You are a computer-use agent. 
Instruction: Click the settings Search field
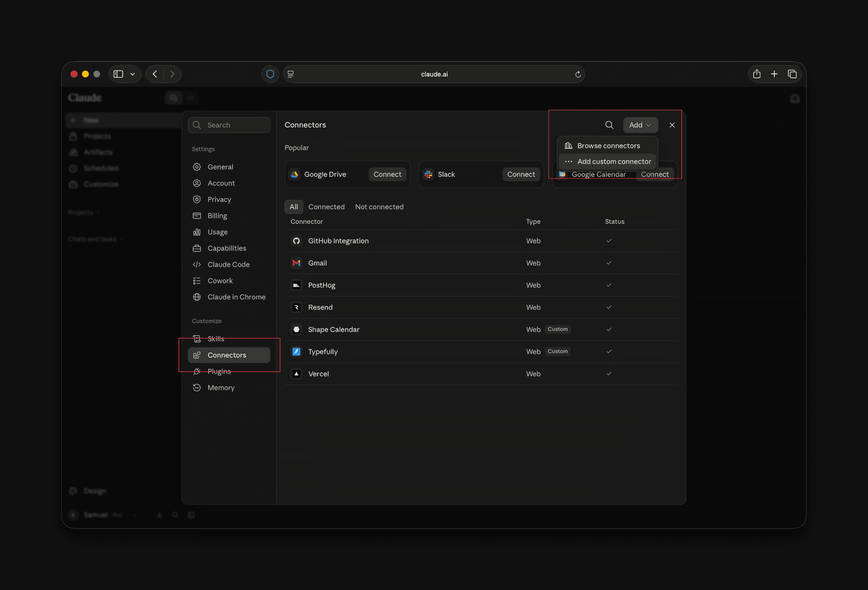click(x=229, y=125)
